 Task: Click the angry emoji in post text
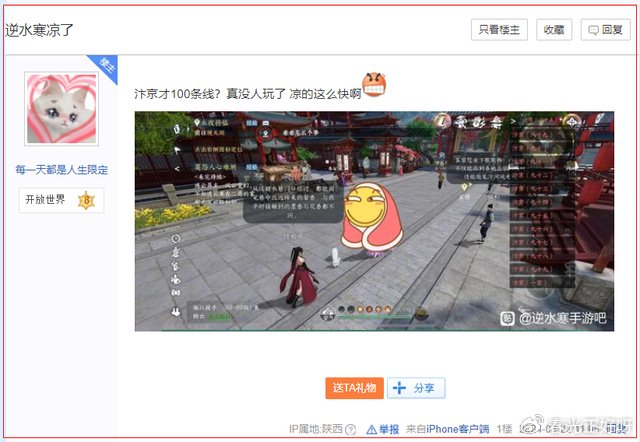(x=374, y=84)
